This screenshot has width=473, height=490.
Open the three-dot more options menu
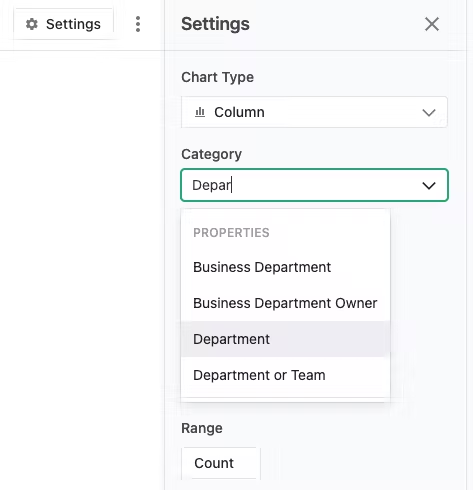[138, 24]
